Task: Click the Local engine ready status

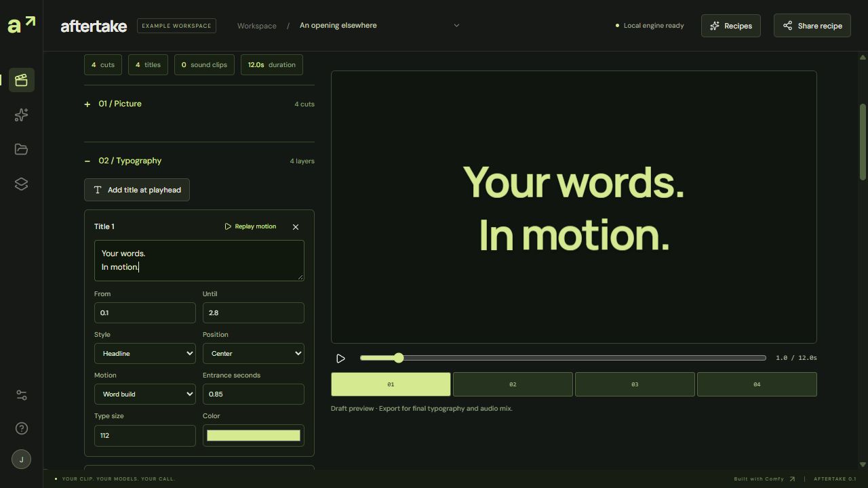Action: [650, 26]
